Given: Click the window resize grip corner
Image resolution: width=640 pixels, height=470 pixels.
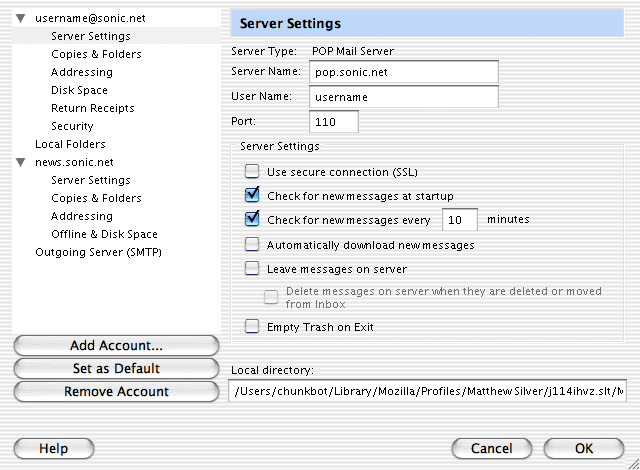Looking at the screenshot, I should [634, 464].
